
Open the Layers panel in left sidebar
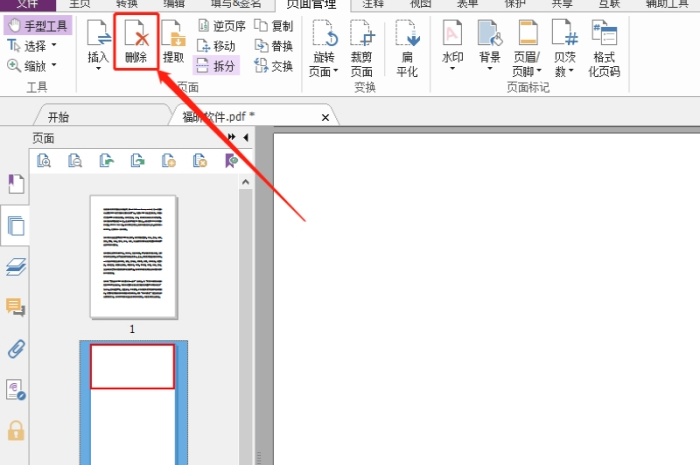click(x=16, y=266)
